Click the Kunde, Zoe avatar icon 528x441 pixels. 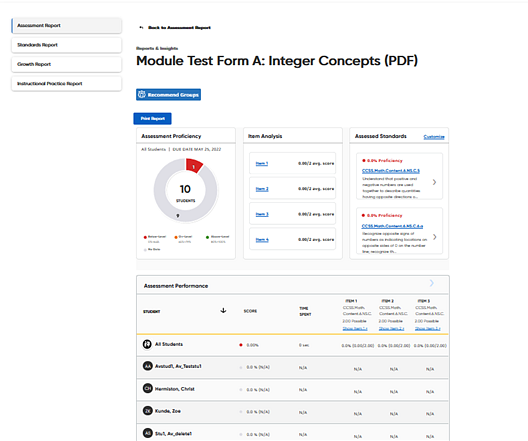tap(147, 411)
